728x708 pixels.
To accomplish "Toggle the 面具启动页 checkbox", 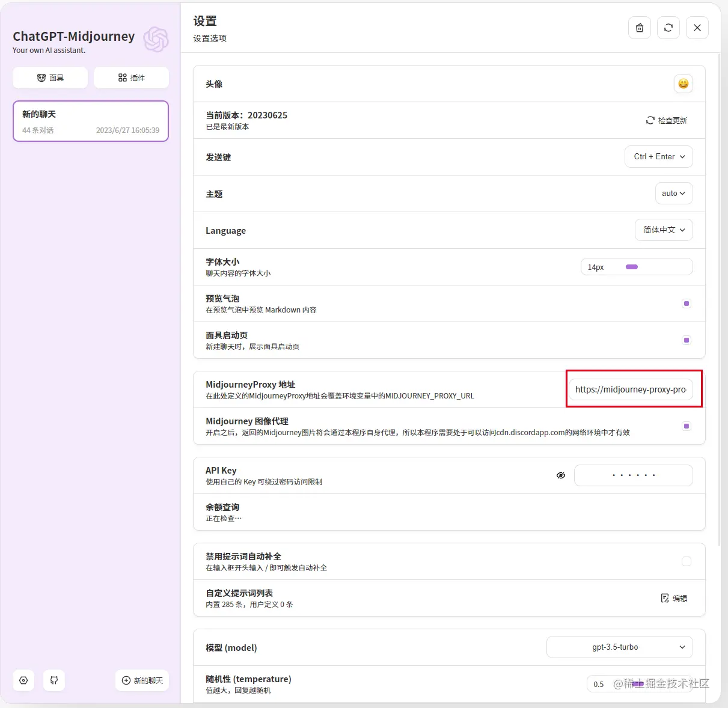I will 687,340.
